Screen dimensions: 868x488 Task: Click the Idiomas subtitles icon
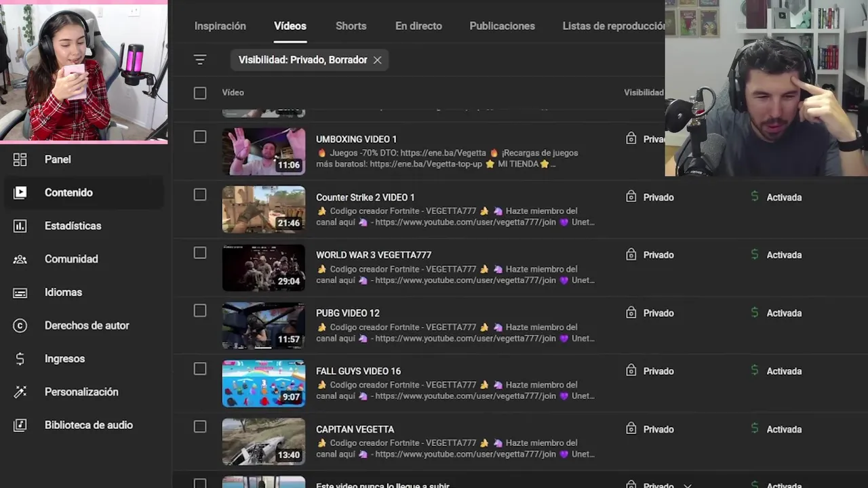[x=20, y=292]
